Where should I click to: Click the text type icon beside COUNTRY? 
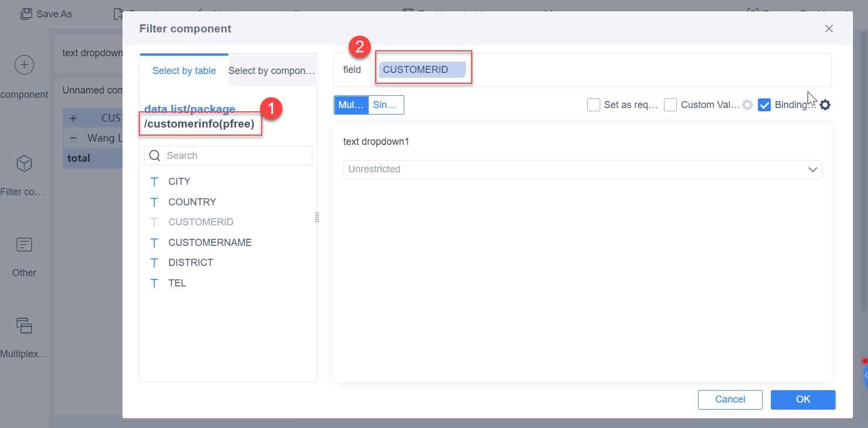pos(154,202)
